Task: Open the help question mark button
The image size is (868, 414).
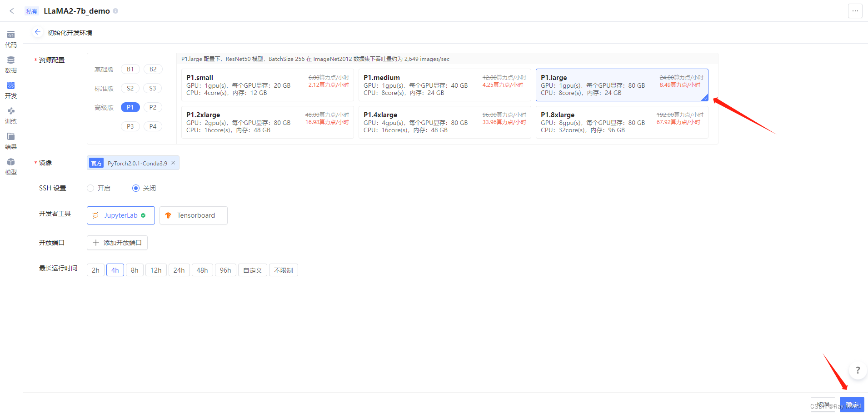Action: 858,370
